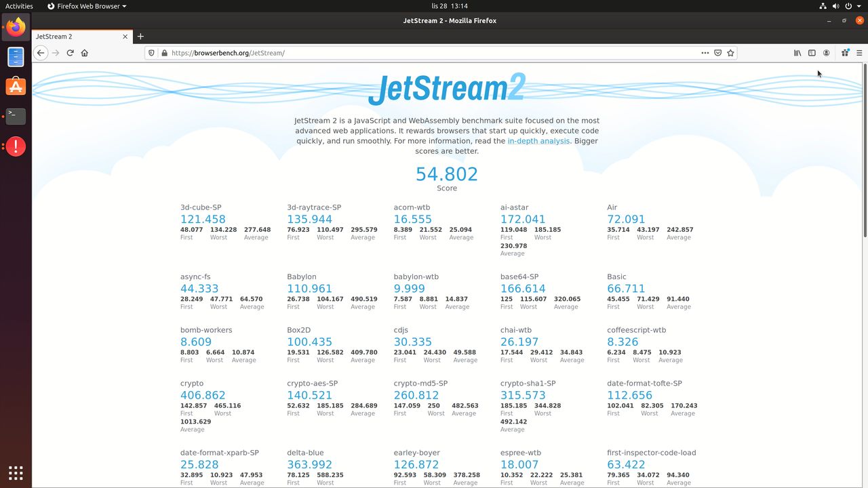This screenshot has height=488, width=868.
Task: Click the base64-SP benchmark name
Action: pos(519,277)
